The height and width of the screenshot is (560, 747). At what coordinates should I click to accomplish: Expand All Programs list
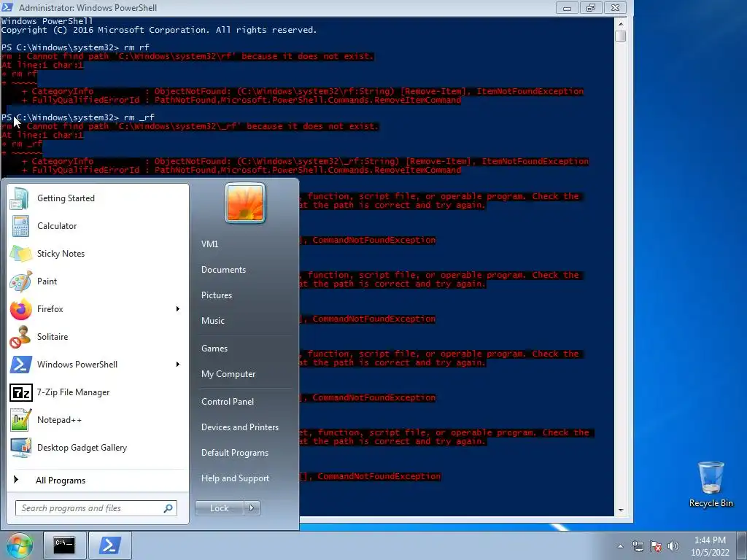[61, 480]
